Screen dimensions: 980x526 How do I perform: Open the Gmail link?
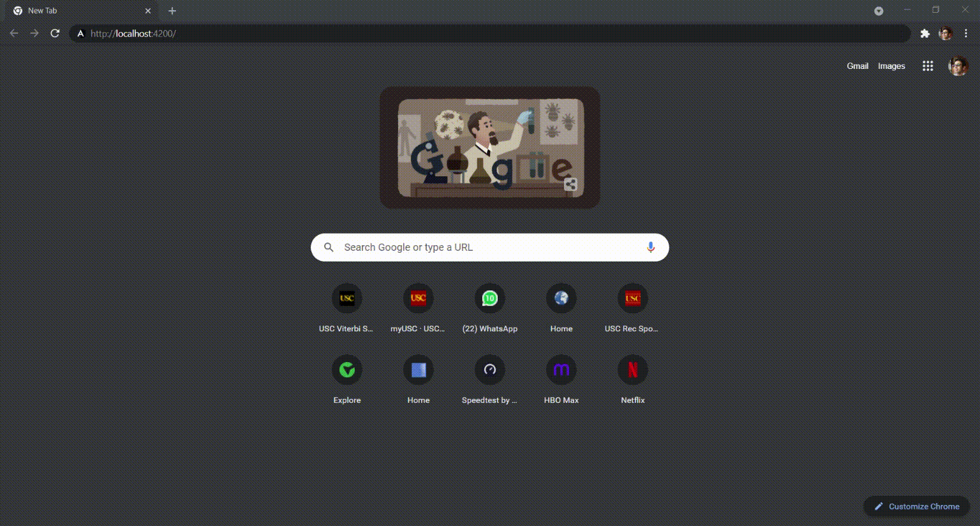tap(857, 66)
